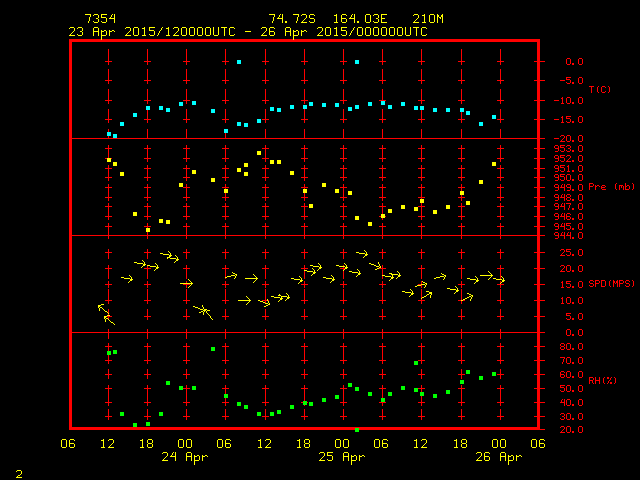Click the highest yellow pressure point near 953
Image resolution: width=640 pixels, height=480 pixels.
(259, 153)
